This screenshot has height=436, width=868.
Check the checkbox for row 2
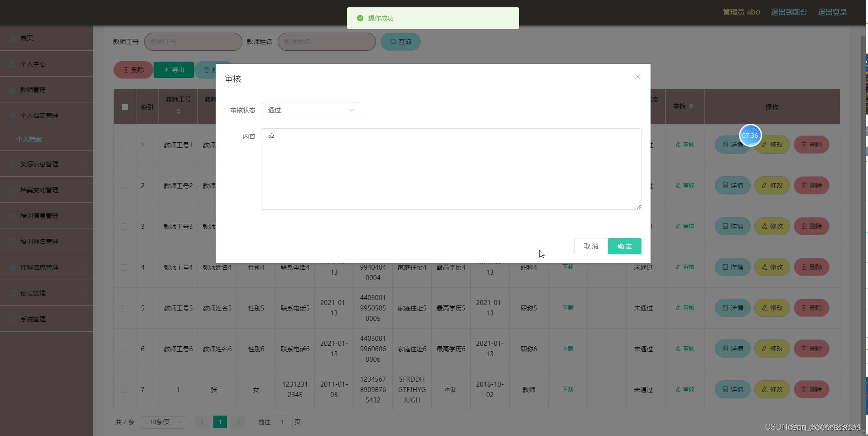[124, 186]
